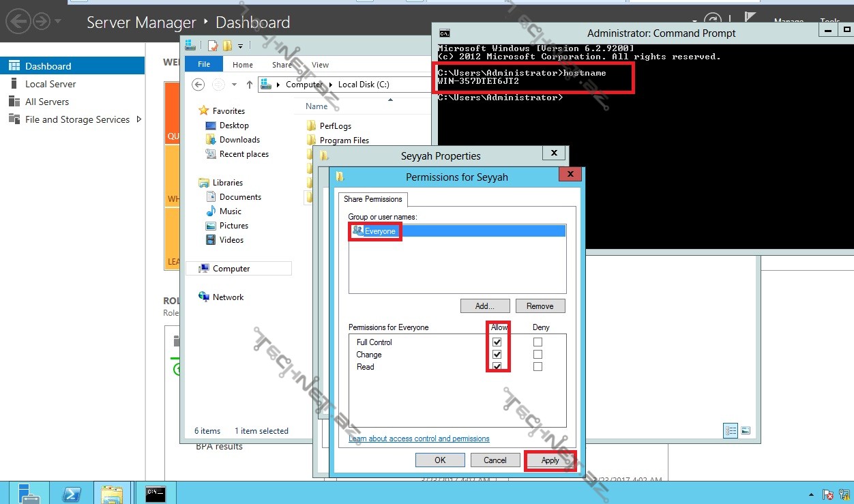
Task: Click the Command Prompt taskbar icon
Action: coord(156,493)
